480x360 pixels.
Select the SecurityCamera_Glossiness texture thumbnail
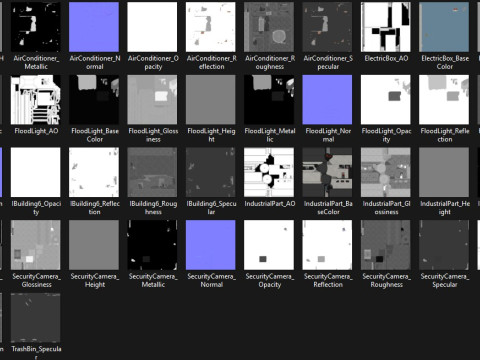(36, 245)
